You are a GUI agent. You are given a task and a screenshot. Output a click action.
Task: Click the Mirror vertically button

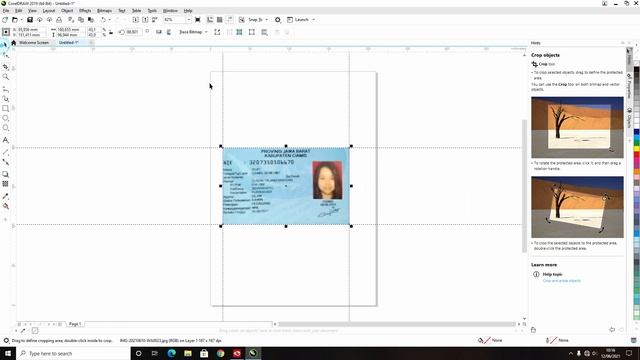coord(169,32)
